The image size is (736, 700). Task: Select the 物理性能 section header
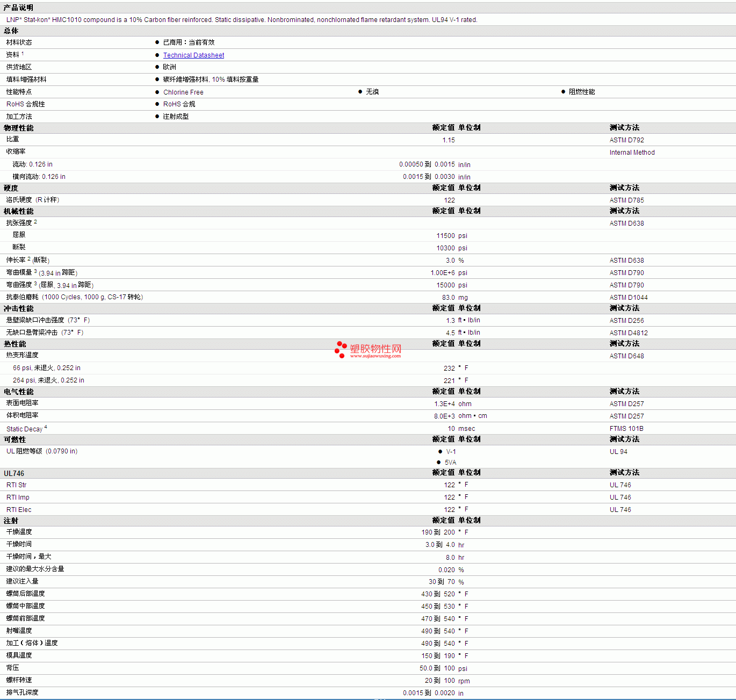(18, 128)
